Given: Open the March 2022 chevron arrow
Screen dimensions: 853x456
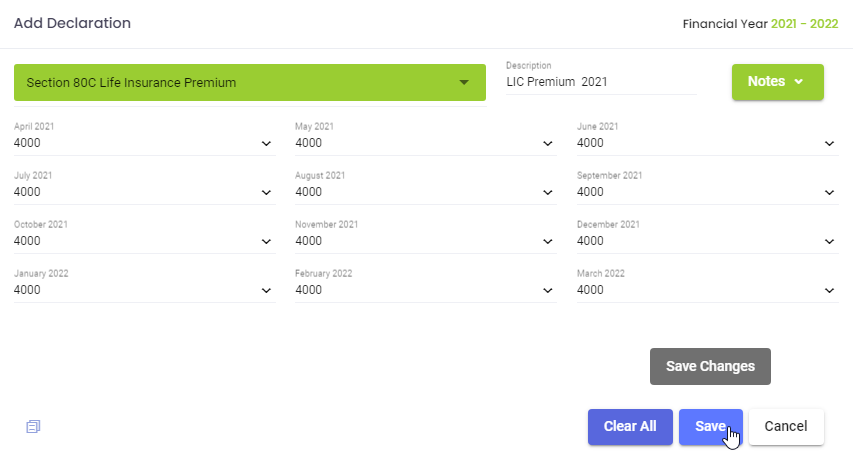Looking at the screenshot, I should pos(829,291).
